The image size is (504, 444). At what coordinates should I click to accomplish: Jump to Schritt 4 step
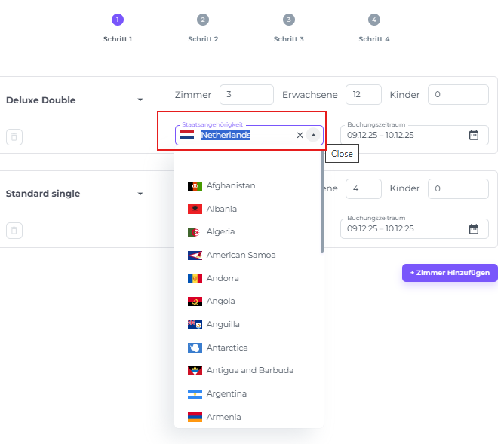click(373, 20)
